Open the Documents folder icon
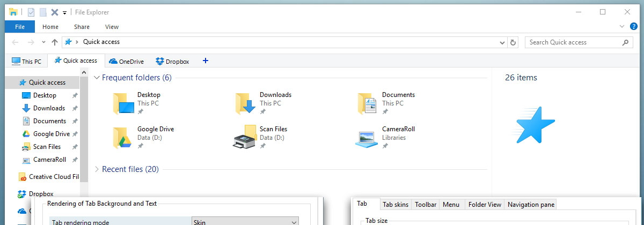 click(368, 103)
